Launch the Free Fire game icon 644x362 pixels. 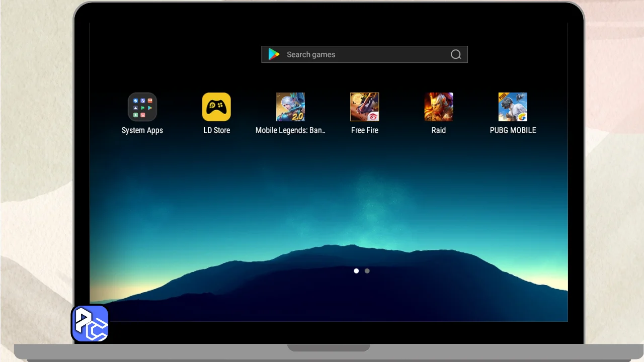coord(365,107)
